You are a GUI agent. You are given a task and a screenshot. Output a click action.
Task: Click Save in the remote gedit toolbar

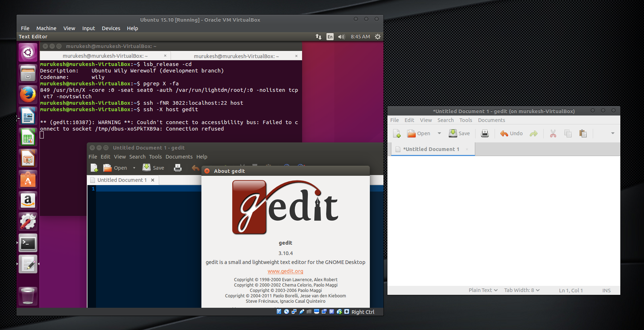coord(459,133)
